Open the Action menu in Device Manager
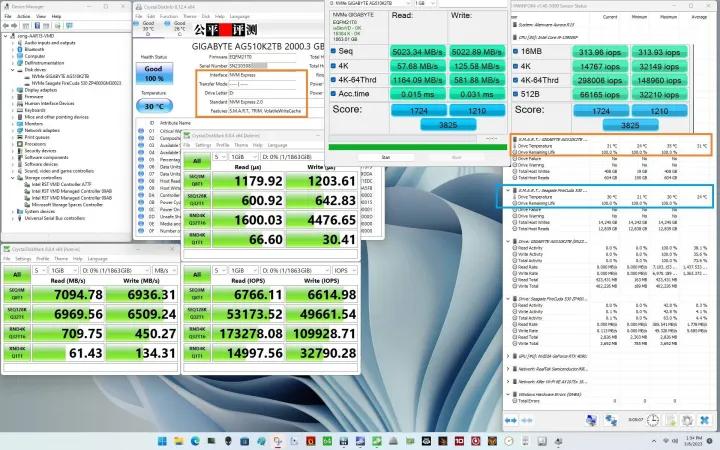The image size is (720, 450). pyautogui.click(x=21, y=16)
